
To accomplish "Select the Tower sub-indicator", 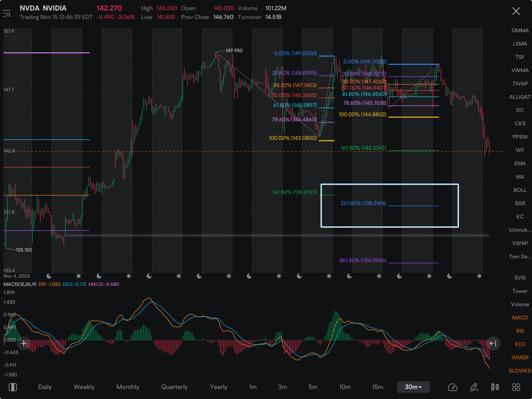I will (520, 291).
